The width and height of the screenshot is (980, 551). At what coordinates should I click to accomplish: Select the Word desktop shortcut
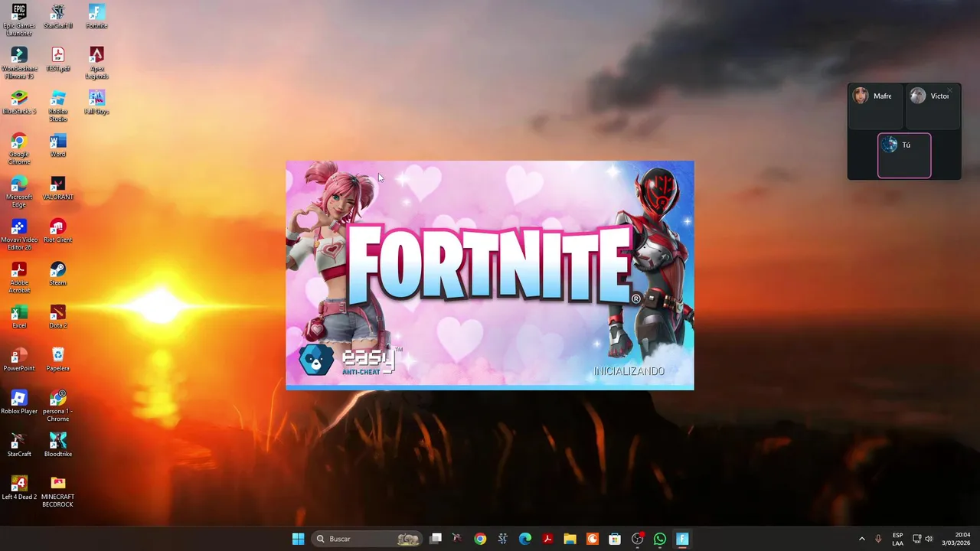tap(58, 145)
